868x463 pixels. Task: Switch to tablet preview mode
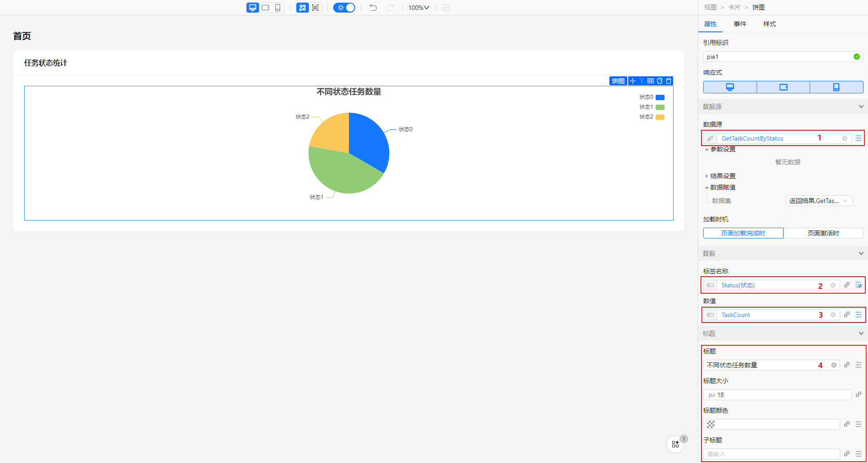265,8
